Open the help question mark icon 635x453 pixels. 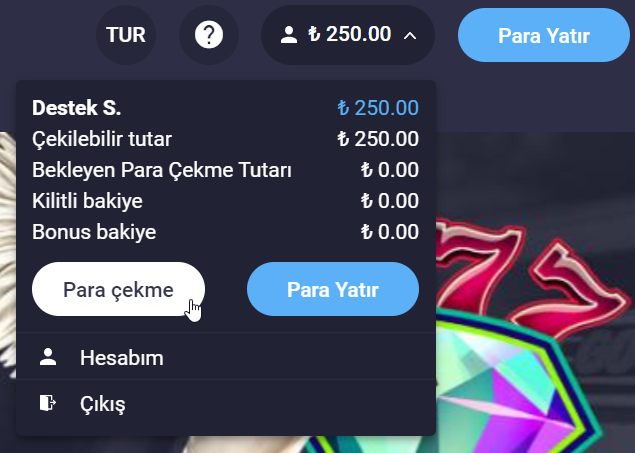click(x=209, y=35)
